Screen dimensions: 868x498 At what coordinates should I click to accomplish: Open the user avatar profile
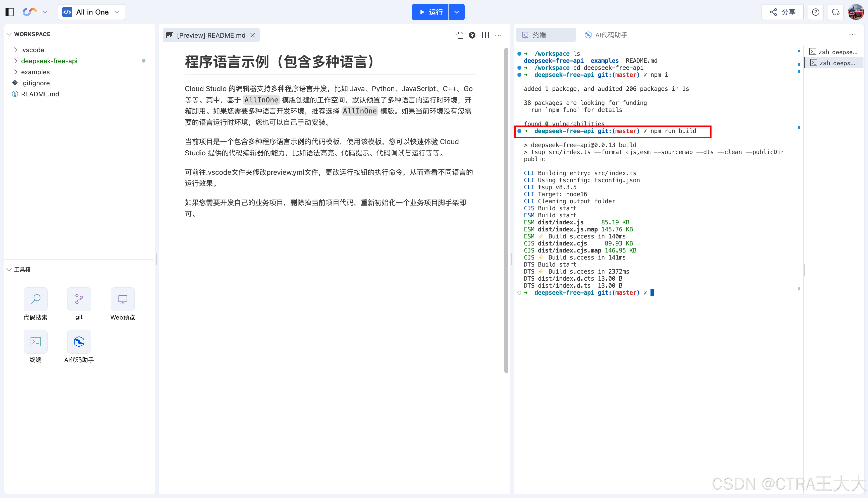pyautogui.click(x=856, y=12)
